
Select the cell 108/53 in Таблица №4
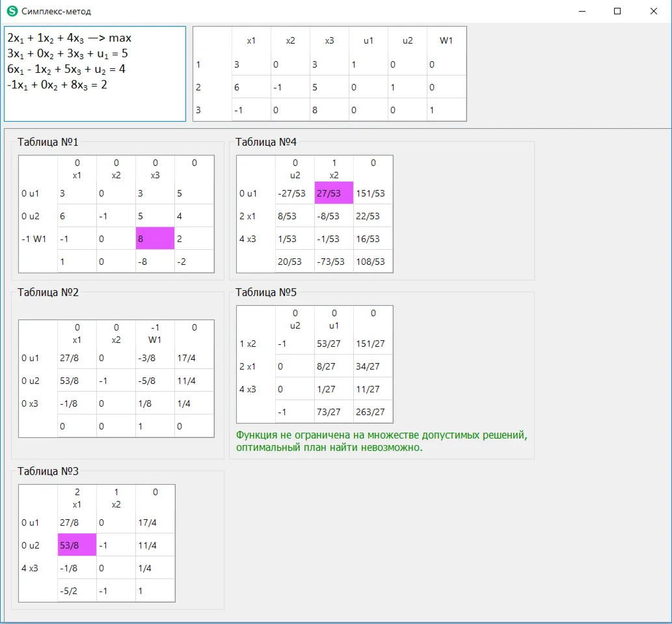point(373,262)
